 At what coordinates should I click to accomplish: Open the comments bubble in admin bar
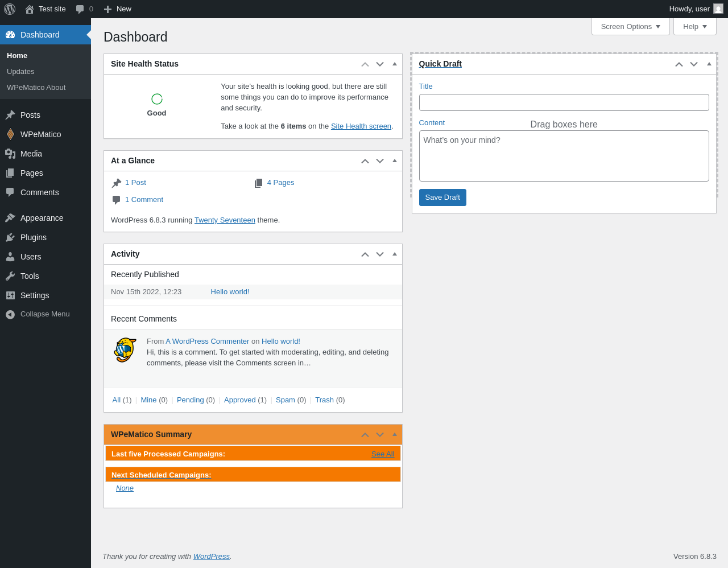pos(80,9)
